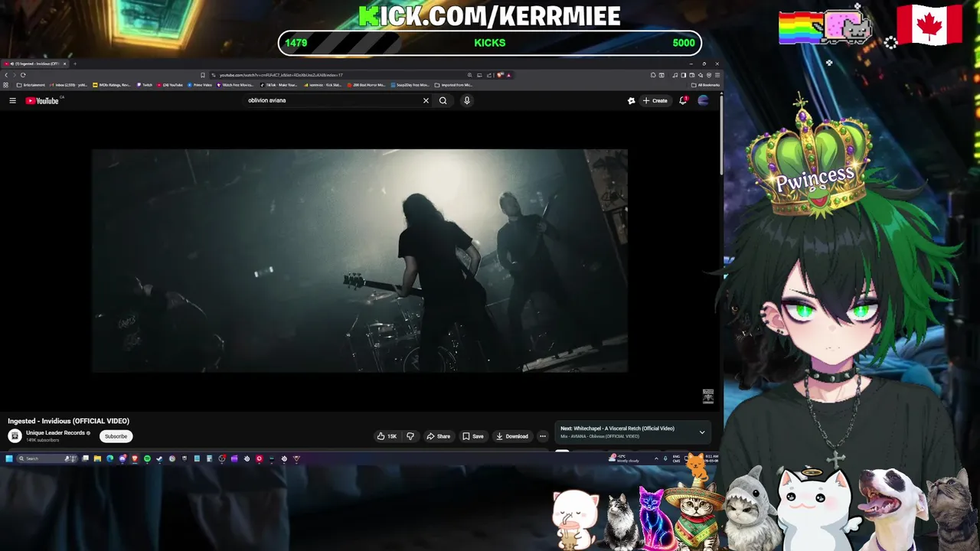Image resolution: width=980 pixels, height=551 pixels.
Task: Open the Entertainment bookmarks folder
Action: [31, 85]
